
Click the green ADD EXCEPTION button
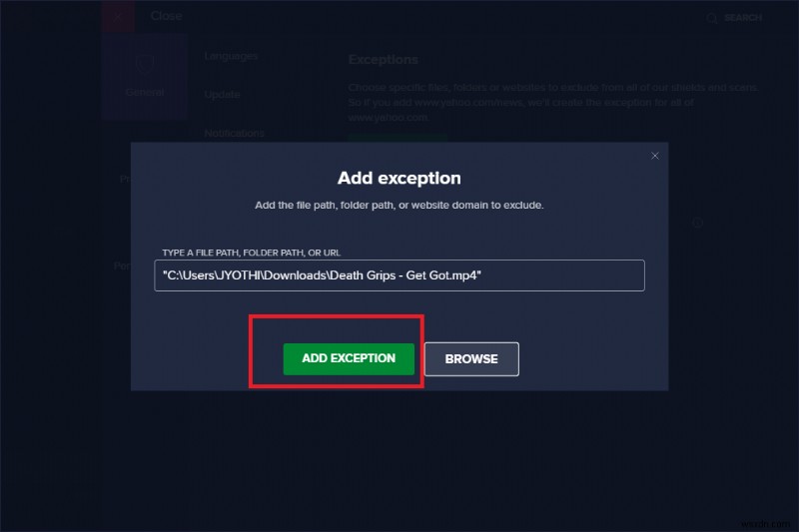click(349, 358)
